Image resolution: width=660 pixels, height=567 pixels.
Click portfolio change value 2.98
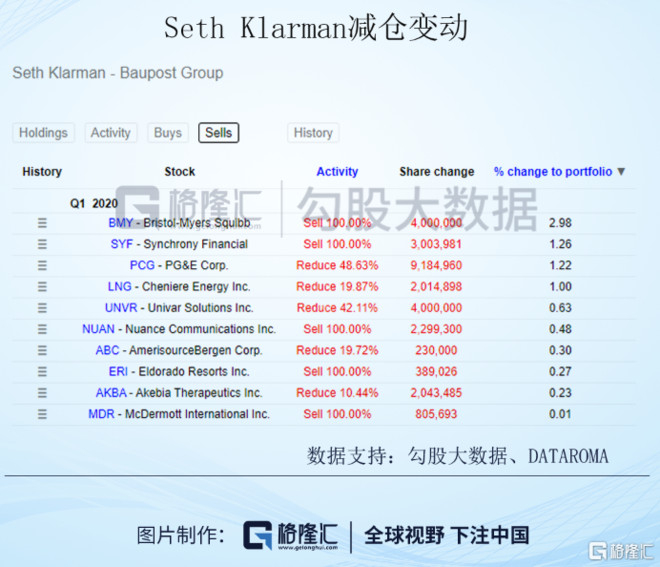pos(560,223)
